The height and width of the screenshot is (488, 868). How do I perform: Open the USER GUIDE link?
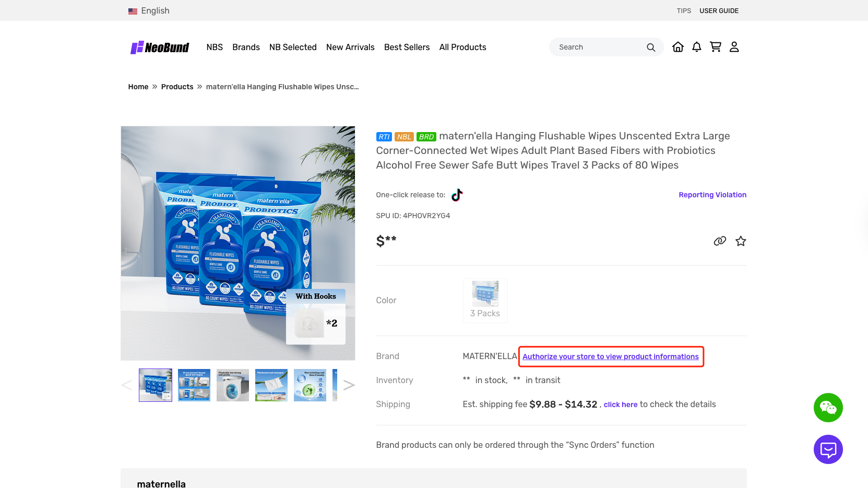coord(719,11)
